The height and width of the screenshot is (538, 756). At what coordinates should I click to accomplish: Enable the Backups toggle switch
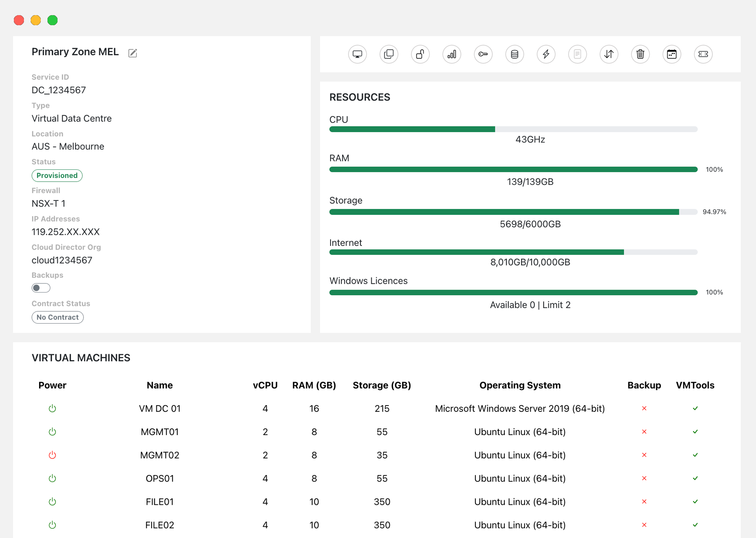pyautogui.click(x=40, y=287)
